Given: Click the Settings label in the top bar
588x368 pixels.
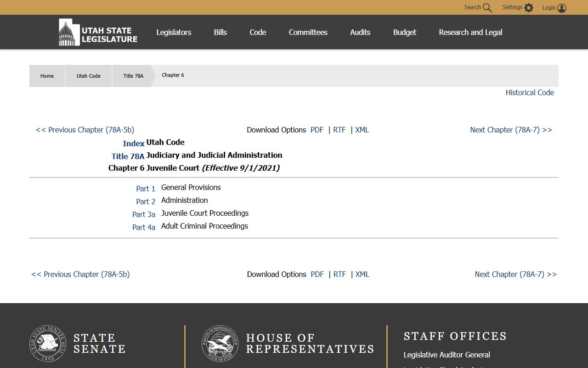Looking at the screenshot, I should tap(512, 7).
